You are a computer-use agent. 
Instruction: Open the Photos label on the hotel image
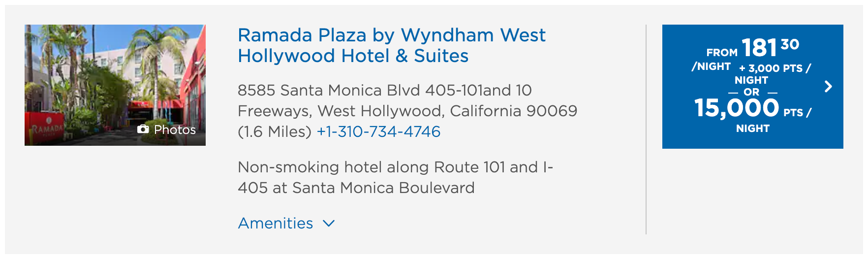click(175, 129)
